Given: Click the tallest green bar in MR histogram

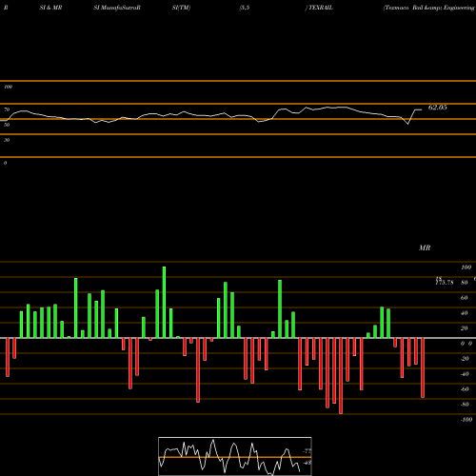Looking at the screenshot, I should click(x=164, y=302).
